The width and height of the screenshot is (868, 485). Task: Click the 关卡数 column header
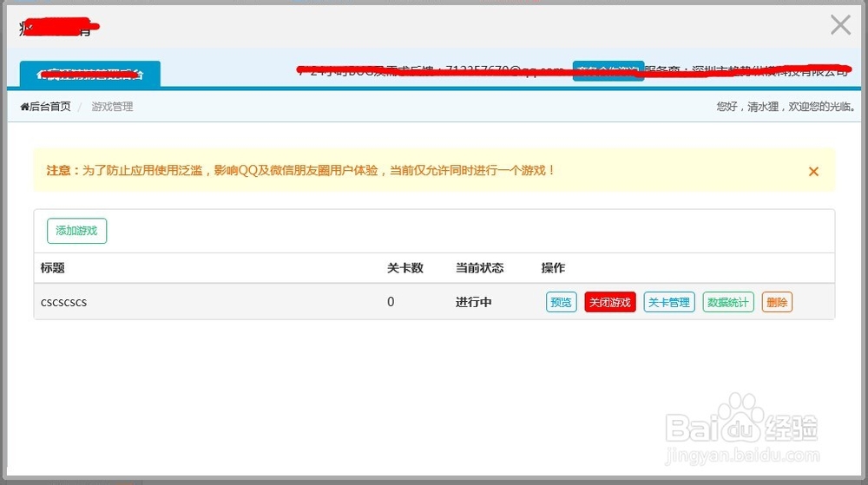coord(405,268)
